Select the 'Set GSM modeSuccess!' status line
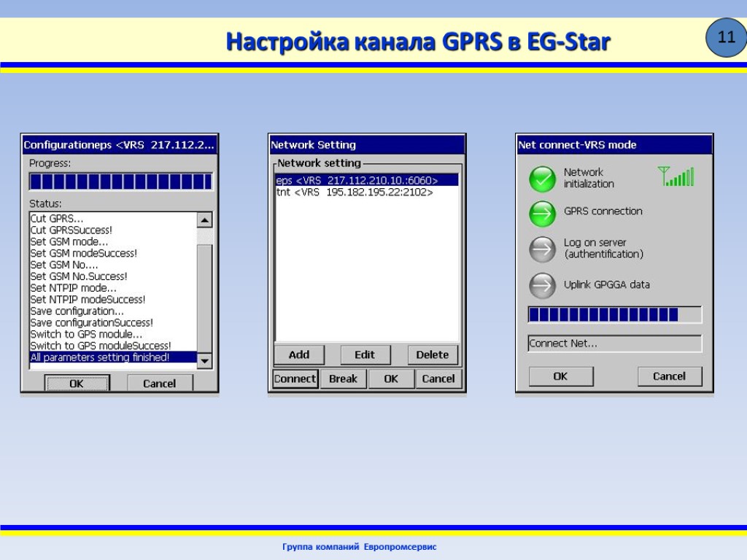Screen dimensions: 747x560 (113, 253)
